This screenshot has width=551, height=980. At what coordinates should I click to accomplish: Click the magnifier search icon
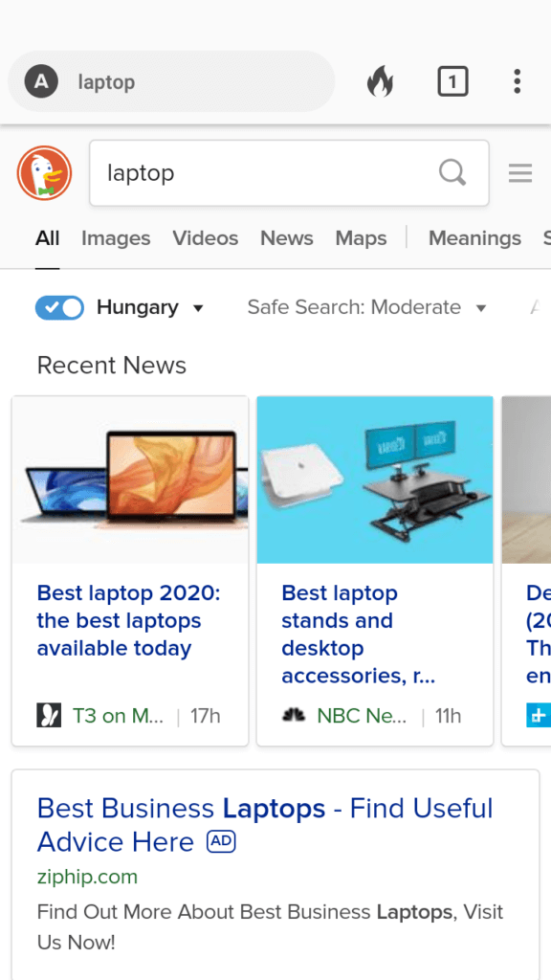tap(452, 172)
